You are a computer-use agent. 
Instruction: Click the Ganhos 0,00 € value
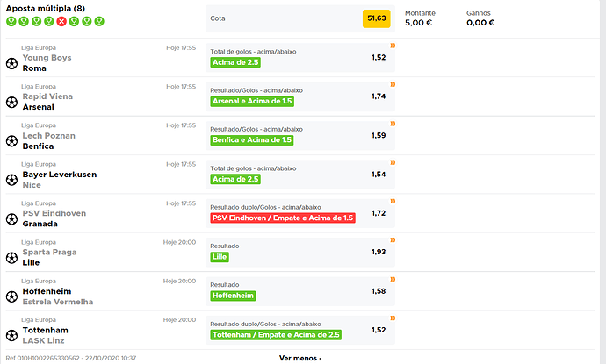(x=480, y=23)
